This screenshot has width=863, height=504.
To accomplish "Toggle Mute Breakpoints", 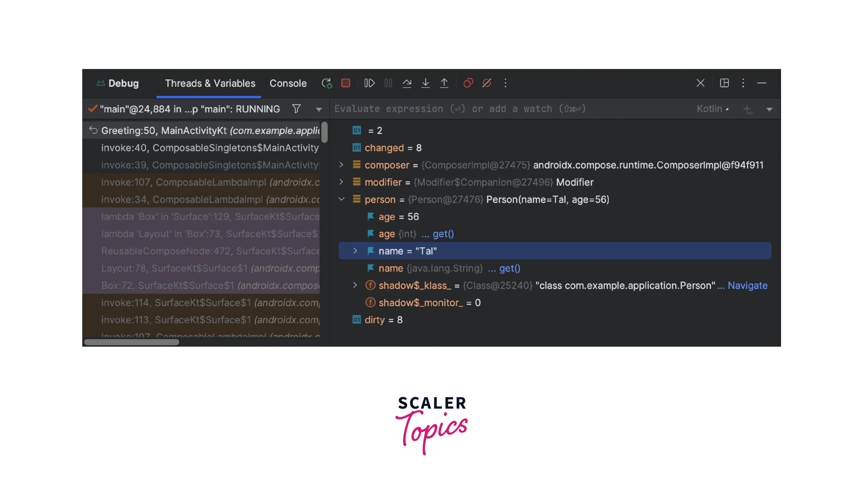I will 487,83.
